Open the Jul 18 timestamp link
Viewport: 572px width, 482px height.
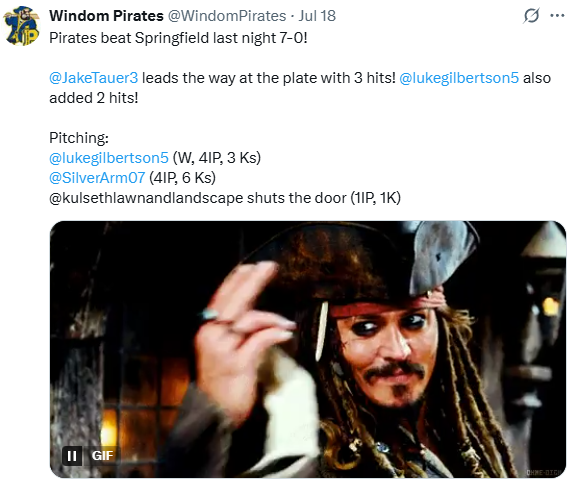[317, 16]
